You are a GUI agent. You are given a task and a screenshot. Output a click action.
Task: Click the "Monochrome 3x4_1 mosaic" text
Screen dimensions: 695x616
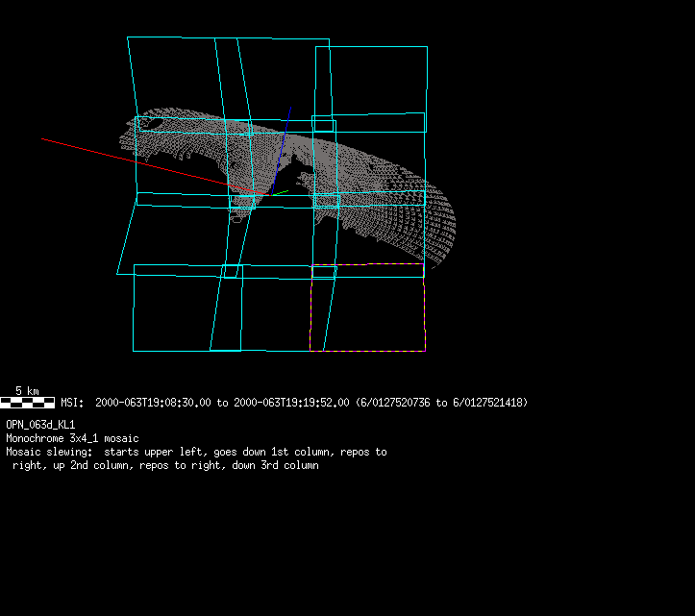[72, 438]
